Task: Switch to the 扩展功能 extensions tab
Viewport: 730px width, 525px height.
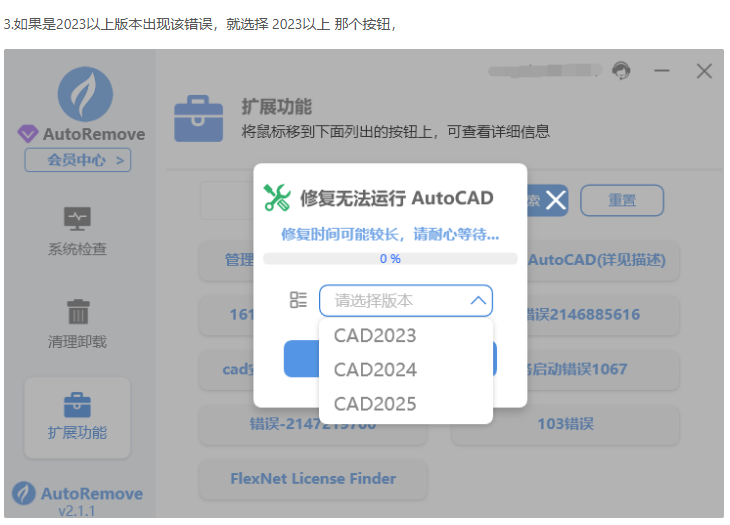Action: coord(77,416)
